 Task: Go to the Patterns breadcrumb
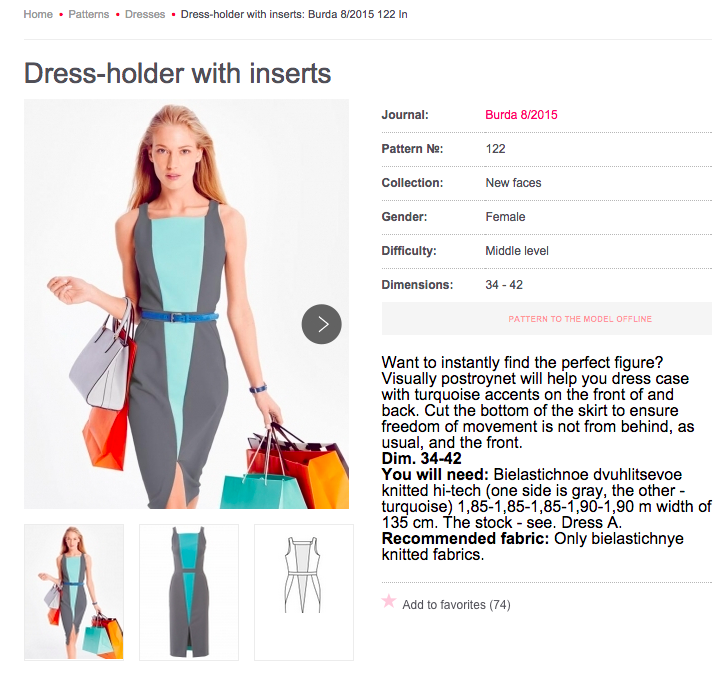[x=89, y=14]
